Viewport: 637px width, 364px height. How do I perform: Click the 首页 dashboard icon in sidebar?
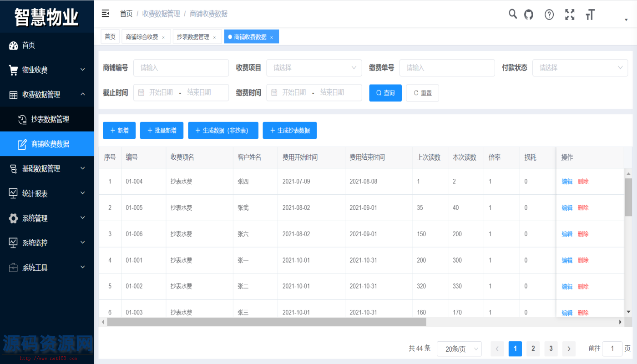13,45
